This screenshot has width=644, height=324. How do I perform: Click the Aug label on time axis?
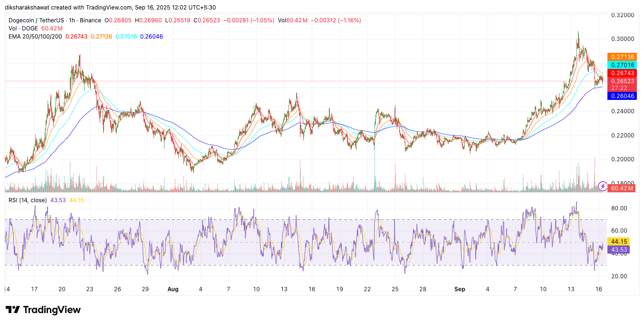coord(173,289)
